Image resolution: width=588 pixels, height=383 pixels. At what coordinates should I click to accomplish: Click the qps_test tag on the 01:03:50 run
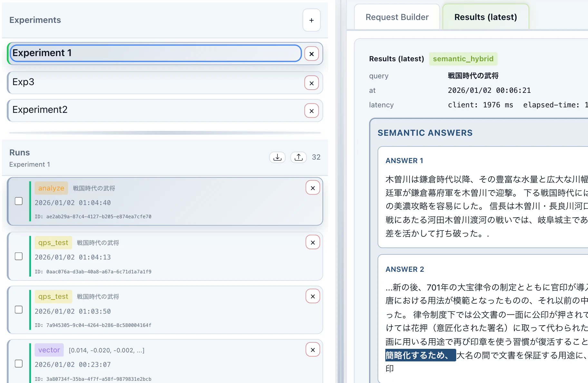point(53,297)
